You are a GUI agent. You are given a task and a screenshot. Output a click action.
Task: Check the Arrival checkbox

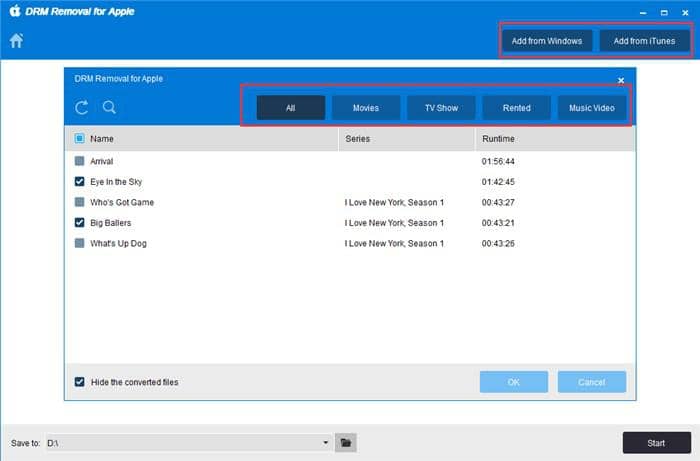click(79, 161)
